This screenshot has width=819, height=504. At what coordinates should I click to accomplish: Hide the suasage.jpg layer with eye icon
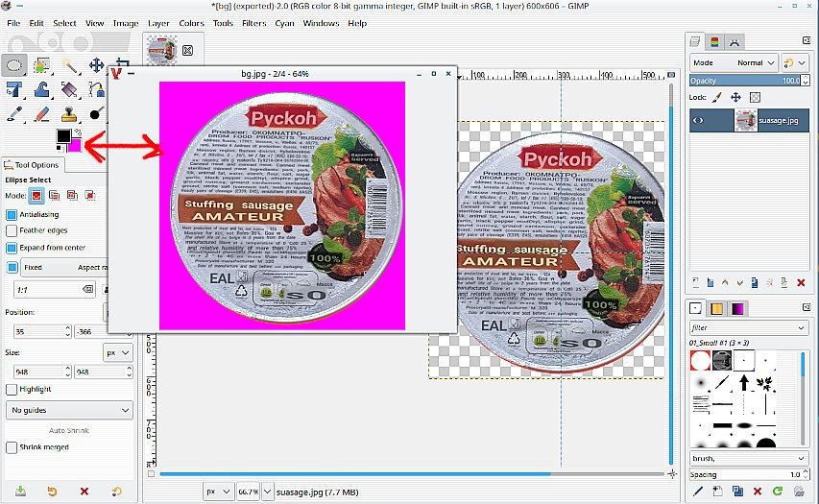point(698,121)
